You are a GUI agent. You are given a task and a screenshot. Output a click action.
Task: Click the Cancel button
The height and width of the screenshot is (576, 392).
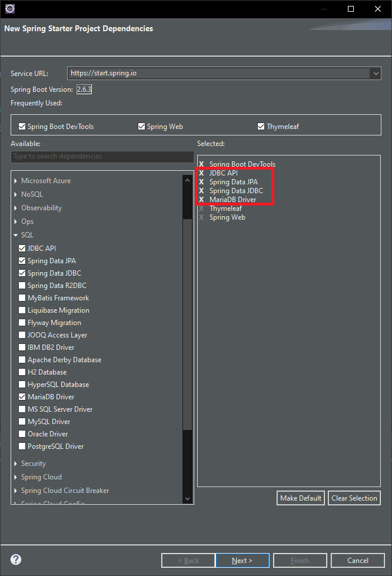(358, 561)
